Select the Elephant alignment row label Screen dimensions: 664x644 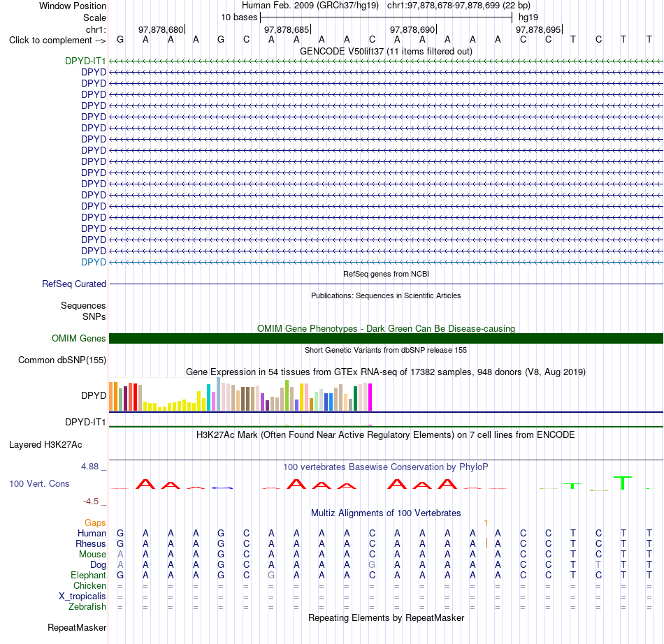pos(89,575)
